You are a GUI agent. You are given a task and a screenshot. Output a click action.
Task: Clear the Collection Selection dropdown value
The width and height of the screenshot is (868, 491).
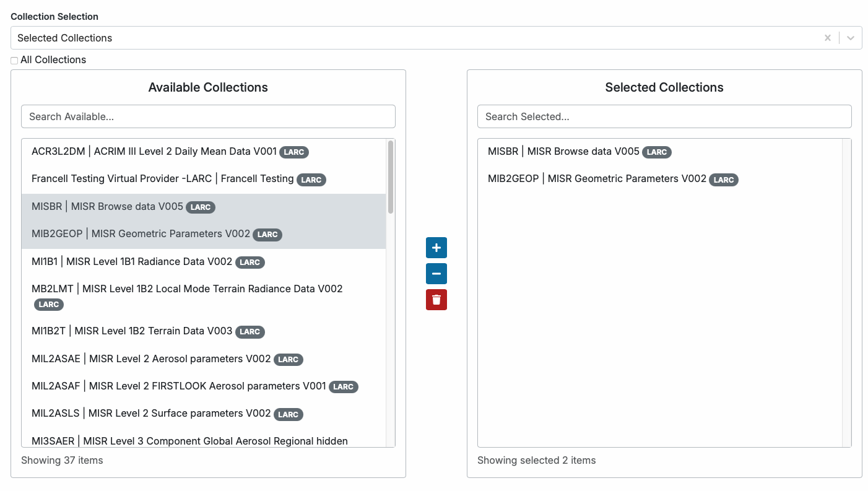coord(827,38)
